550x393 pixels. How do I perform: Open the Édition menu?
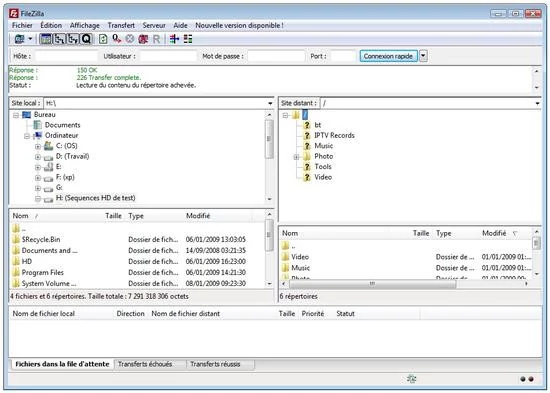coord(51,25)
